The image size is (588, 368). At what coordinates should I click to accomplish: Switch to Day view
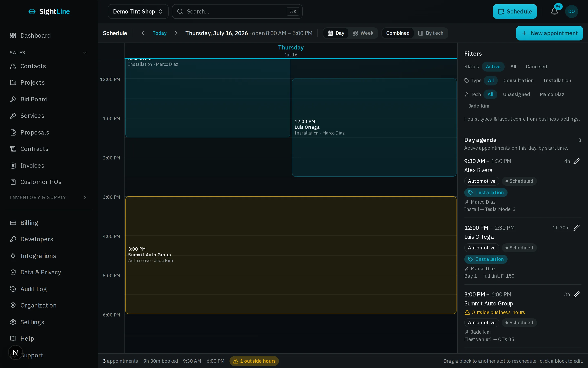[x=336, y=33]
